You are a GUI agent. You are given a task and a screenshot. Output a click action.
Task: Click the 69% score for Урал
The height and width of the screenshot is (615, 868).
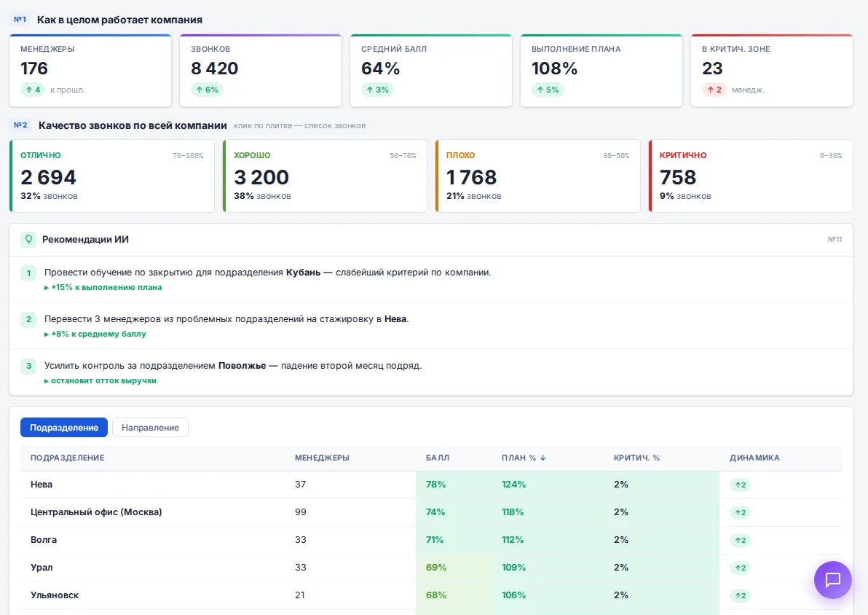click(436, 568)
